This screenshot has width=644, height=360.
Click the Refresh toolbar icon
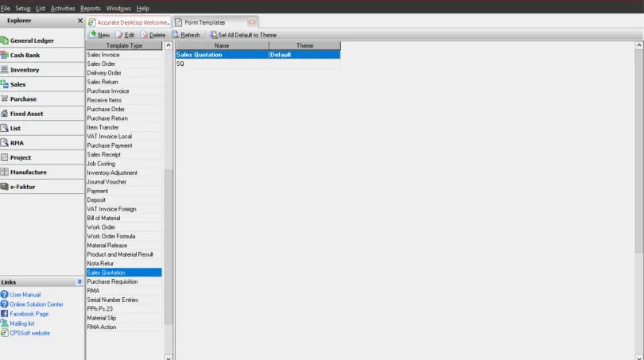(175, 35)
